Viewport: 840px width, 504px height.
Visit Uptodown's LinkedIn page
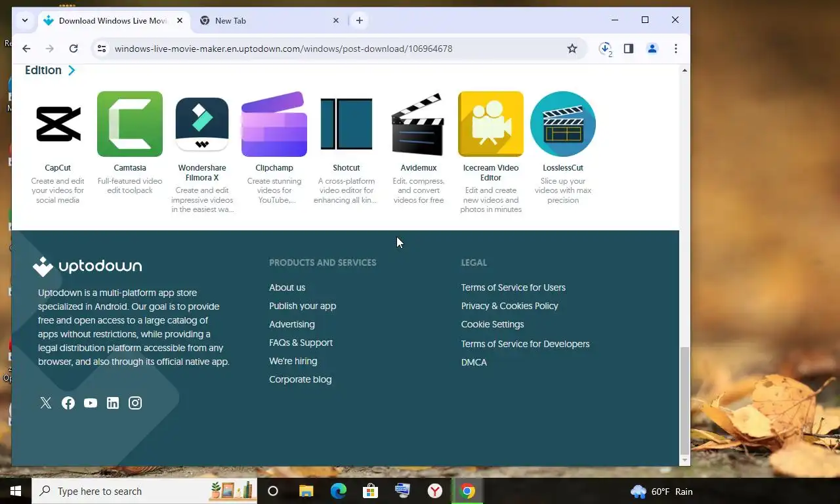113,403
